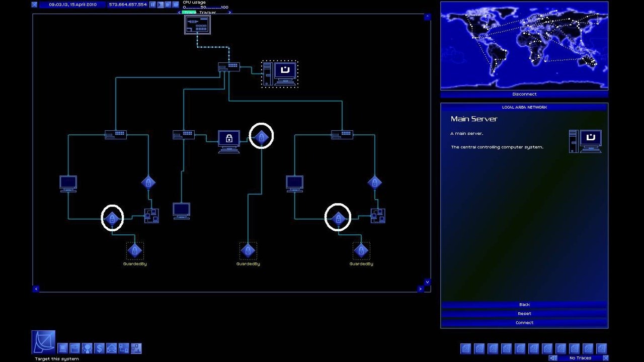Click Disconnect below the world map
644x362 pixels.
[x=524, y=94]
